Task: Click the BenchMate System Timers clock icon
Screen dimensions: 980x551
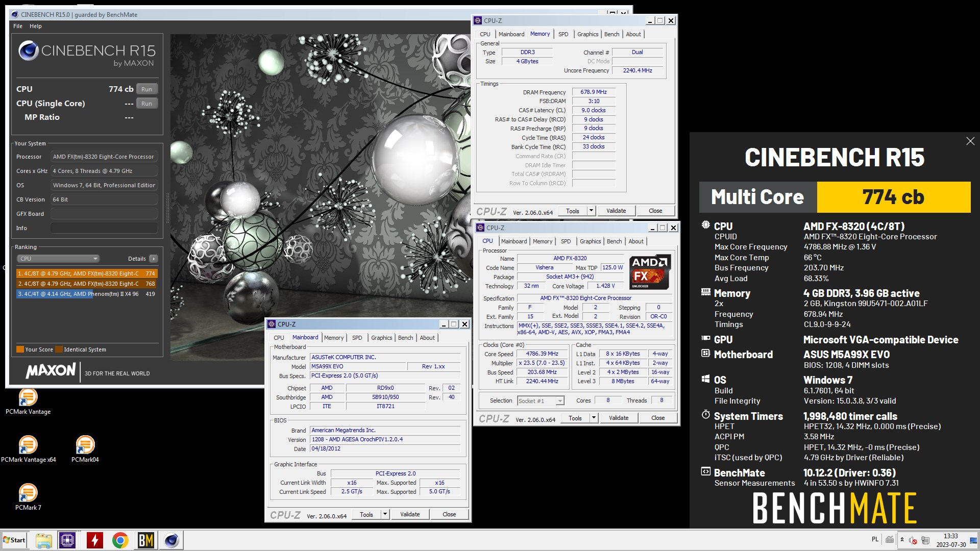Action: [x=706, y=415]
